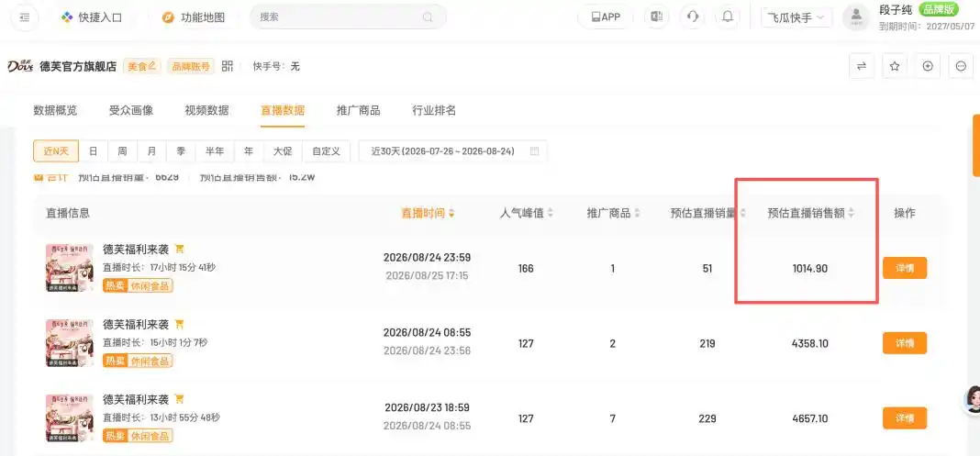Click 热卖 休闲食品 tag in 13小时 row
980x456 pixels.
pos(139,436)
